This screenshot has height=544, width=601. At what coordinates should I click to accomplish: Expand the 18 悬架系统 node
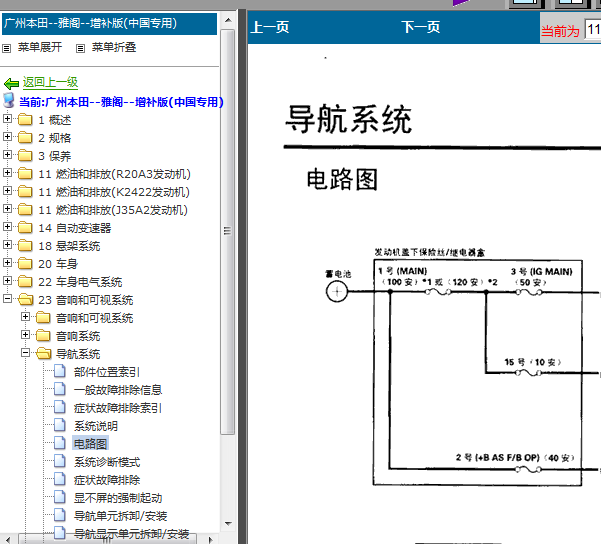pyautogui.click(x=7, y=245)
